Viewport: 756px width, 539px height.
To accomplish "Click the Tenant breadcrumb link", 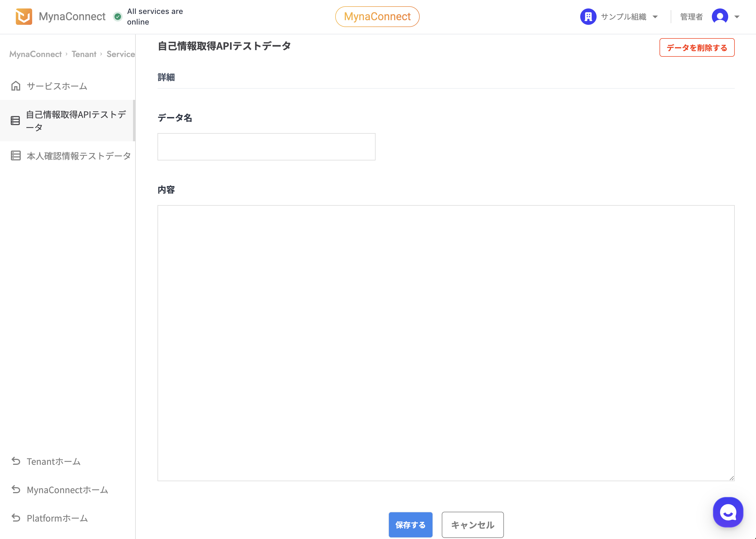I will [x=84, y=54].
